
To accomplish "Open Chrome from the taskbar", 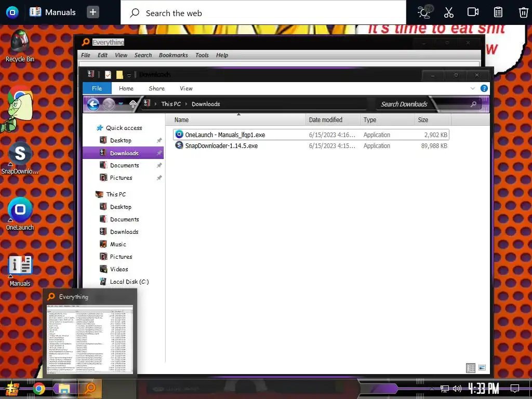I will 38,389.
